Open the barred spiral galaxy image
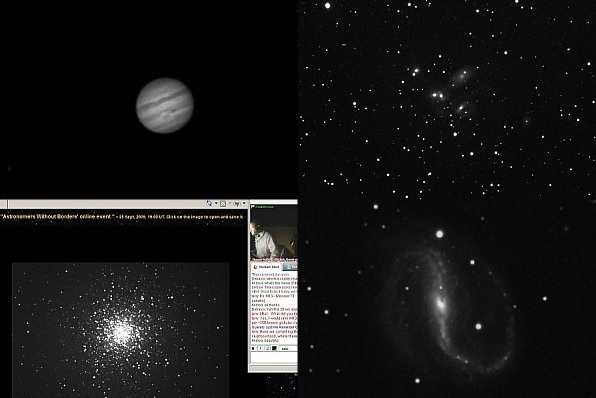The image size is (596, 398). [x=447, y=299]
